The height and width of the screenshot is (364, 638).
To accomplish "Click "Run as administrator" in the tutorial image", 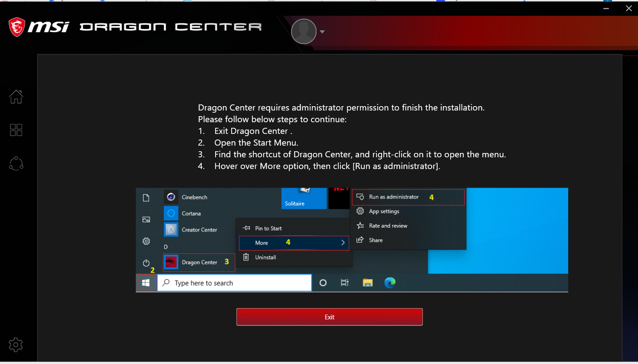I will click(x=408, y=197).
